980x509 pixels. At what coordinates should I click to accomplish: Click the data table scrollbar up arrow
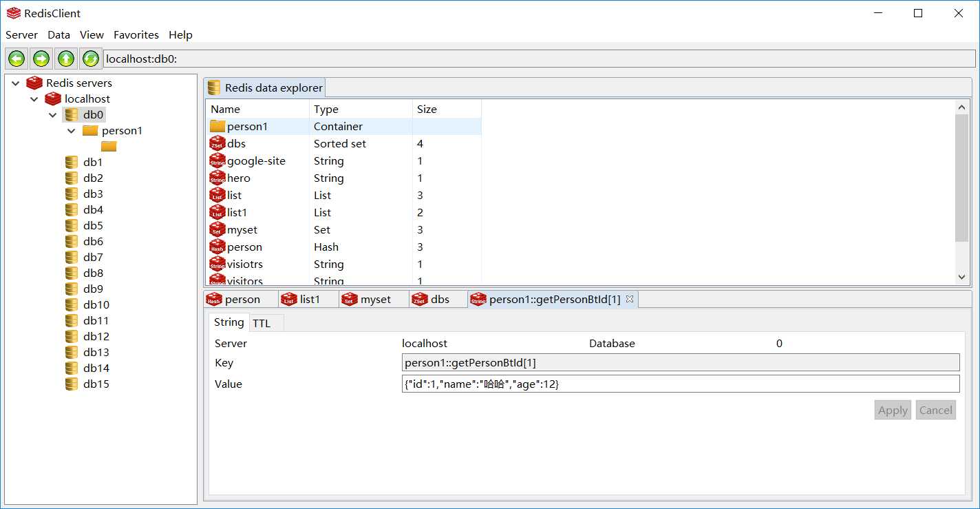(961, 107)
